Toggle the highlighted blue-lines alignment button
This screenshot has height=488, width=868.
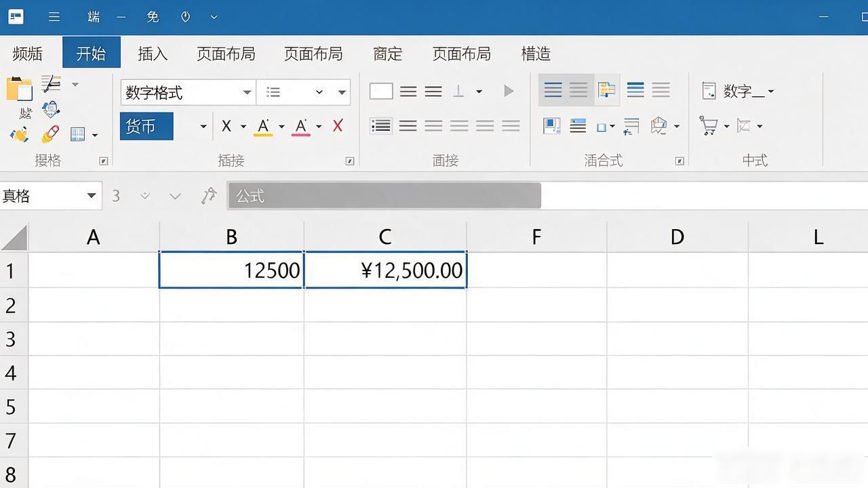pos(553,90)
